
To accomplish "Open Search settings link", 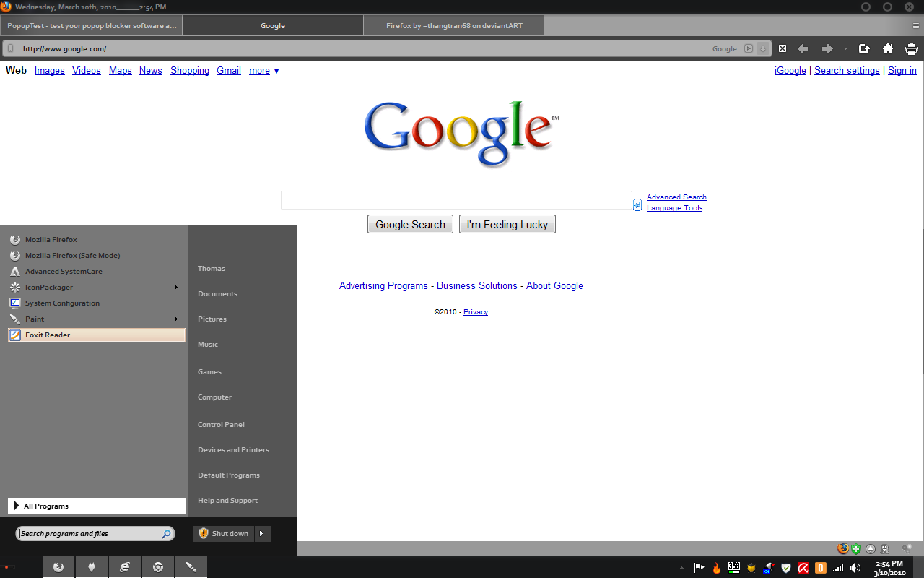I will tap(847, 70).
